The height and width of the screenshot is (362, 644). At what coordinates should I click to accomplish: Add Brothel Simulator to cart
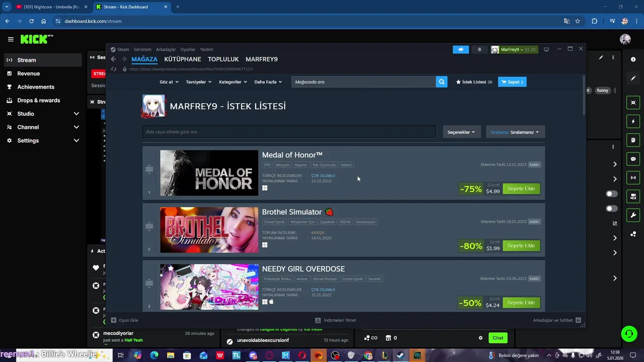pos(521,245)
